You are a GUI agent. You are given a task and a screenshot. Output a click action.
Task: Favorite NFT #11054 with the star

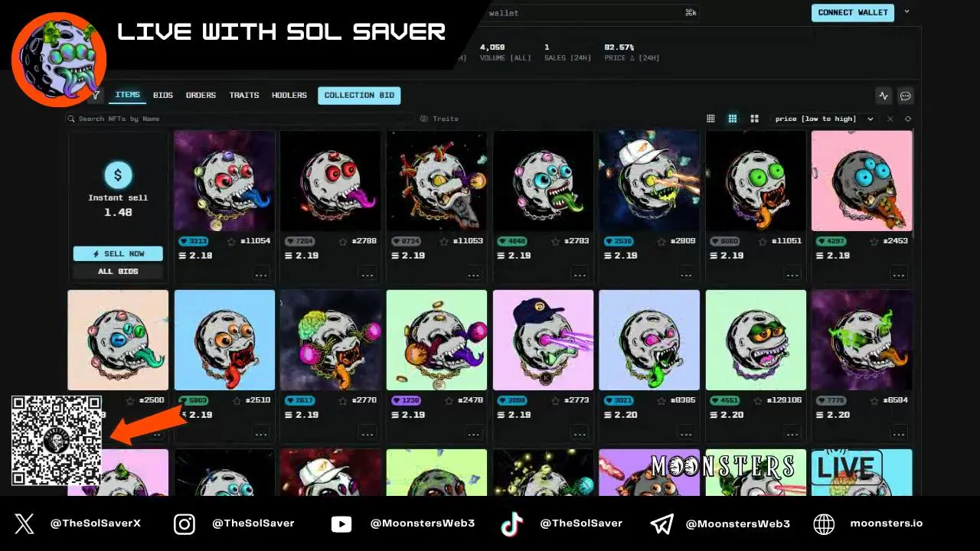coord(231,241)
